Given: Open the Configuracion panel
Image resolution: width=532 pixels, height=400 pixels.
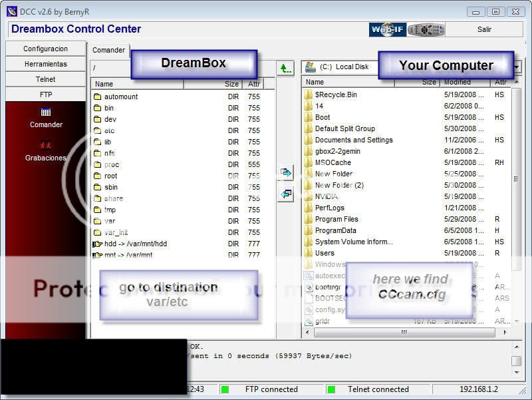Looking at the screenshot, I should click(x=46, y=49).
